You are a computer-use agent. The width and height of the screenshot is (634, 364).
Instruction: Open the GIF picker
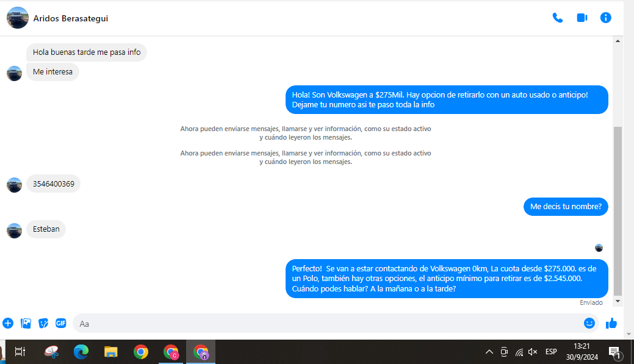[60, 323]
